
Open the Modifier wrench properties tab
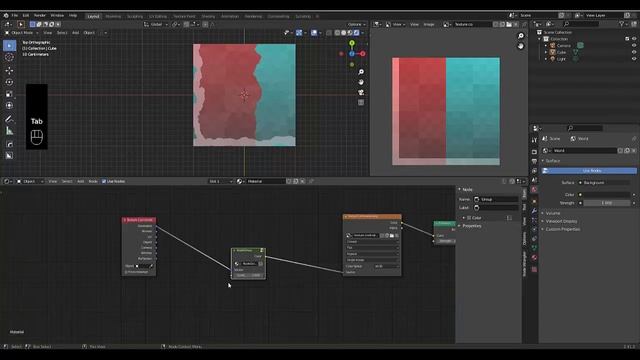pos(534,211)
